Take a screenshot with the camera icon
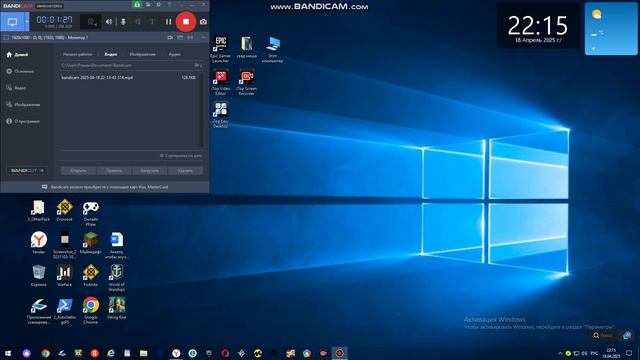The height and width of the screenshot is (360, 640). [203, 22]
